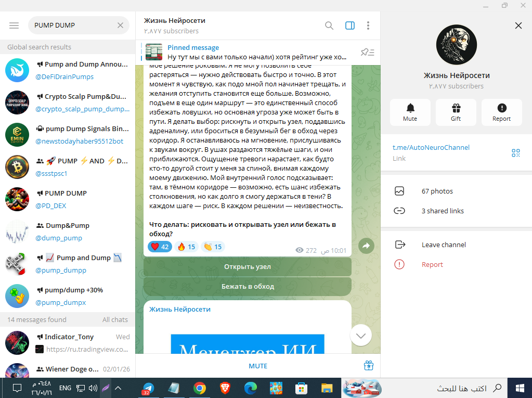
Task: Click the pinned message thumbnail image
Action: [154, 52]
